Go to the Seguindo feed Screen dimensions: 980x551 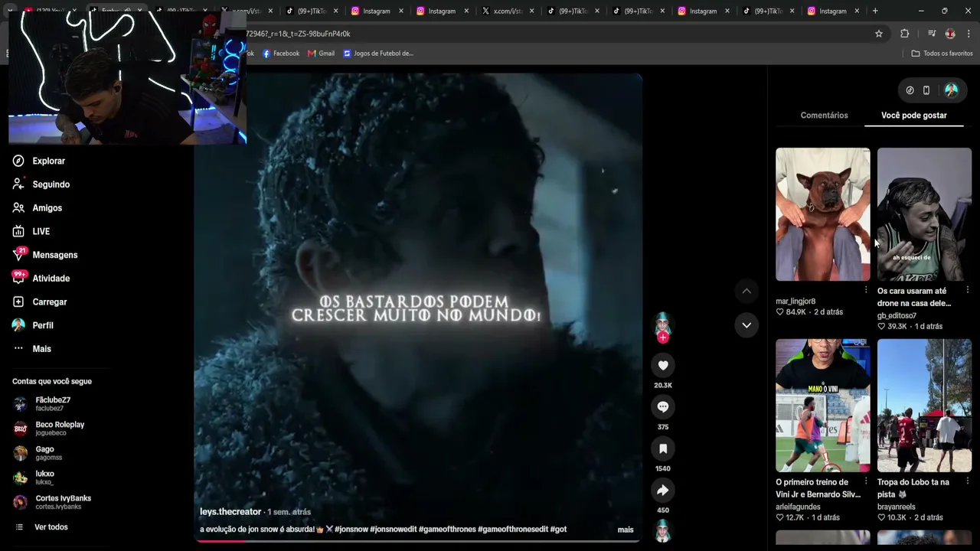41,184
